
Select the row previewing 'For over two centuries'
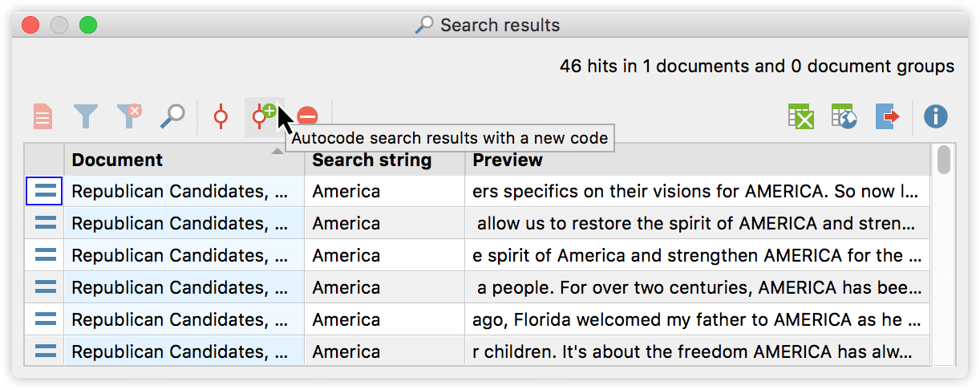point(477,287)
